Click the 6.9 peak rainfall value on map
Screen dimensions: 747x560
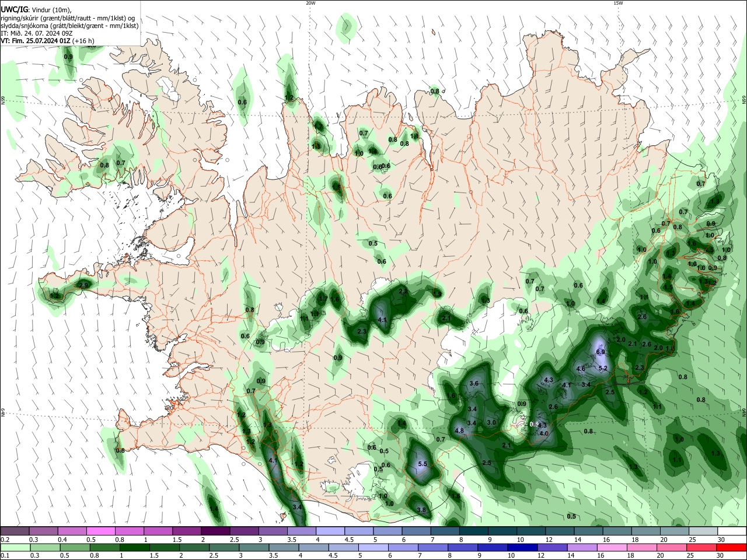[x=601, y=352]
